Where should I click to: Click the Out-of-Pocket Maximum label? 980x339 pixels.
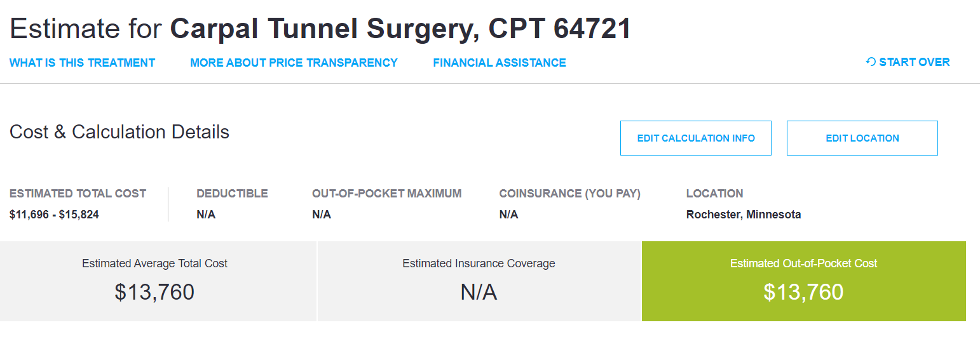386,194
